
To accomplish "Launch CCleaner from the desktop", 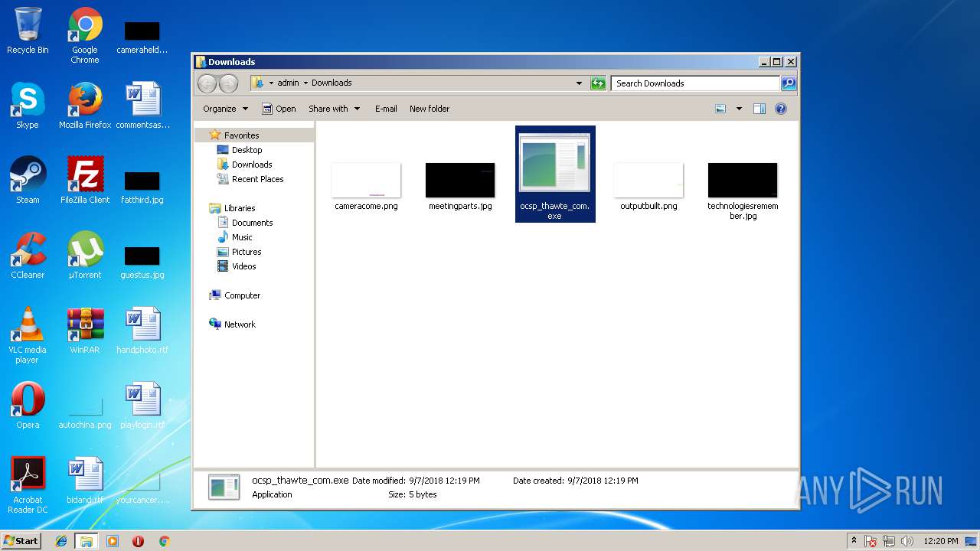I will point(28,256).
